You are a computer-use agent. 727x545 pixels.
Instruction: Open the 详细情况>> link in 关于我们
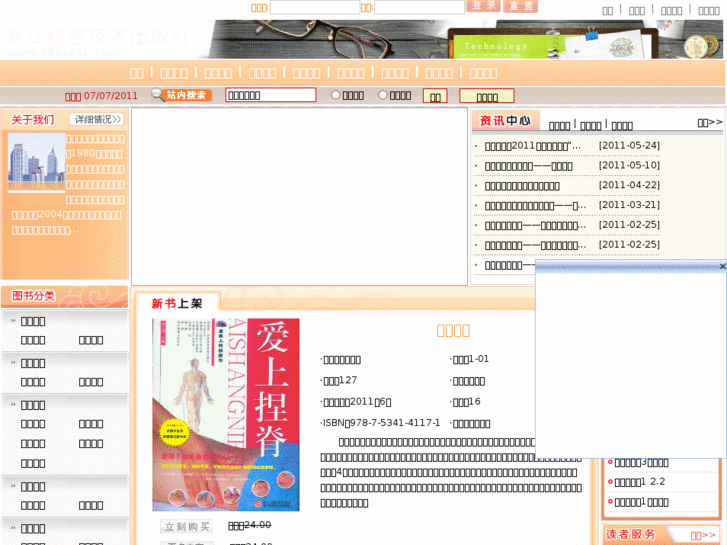click(97, 120)
